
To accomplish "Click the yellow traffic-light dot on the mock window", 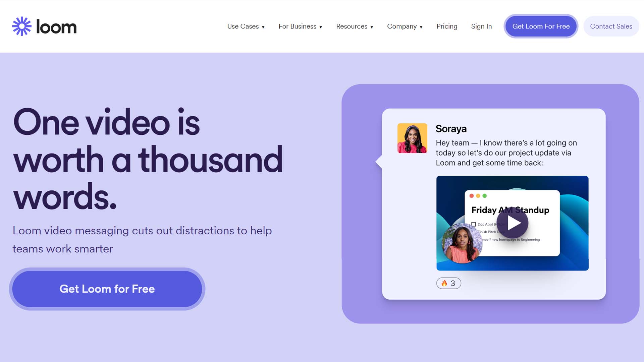I will (x=478, y=195).
